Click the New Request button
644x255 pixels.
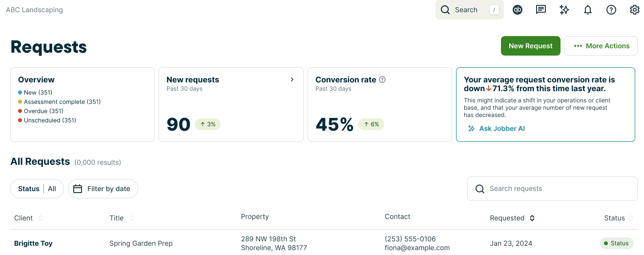pyautogui.click(x=530, y=46)
